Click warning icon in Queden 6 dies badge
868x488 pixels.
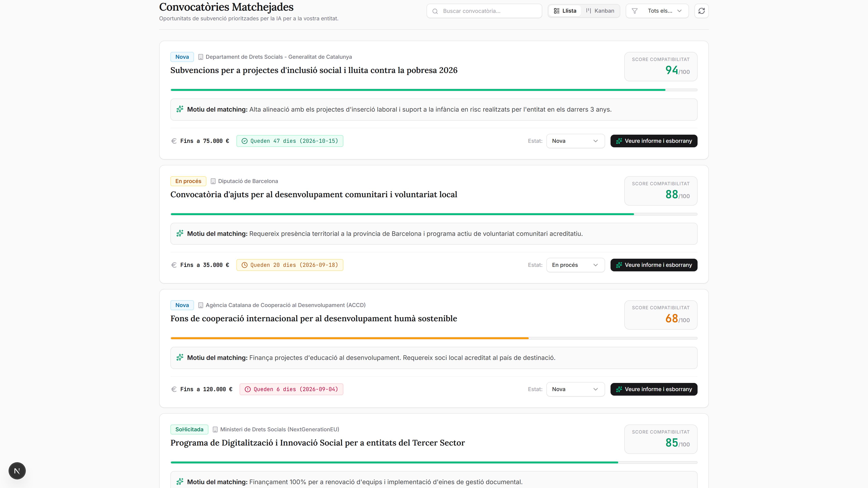coord(248,389)
